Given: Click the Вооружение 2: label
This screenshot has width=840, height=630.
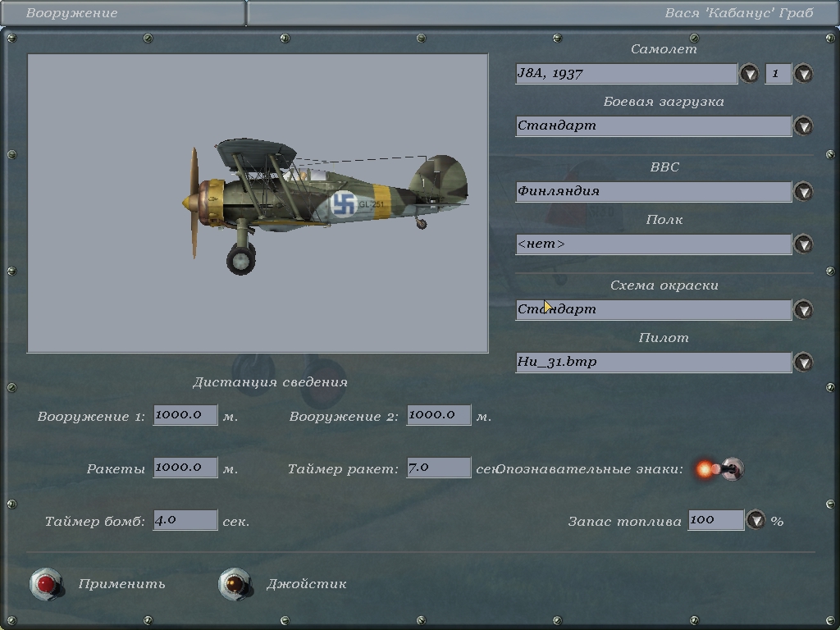Looking at the screenshot, I should tap(344, 417).
